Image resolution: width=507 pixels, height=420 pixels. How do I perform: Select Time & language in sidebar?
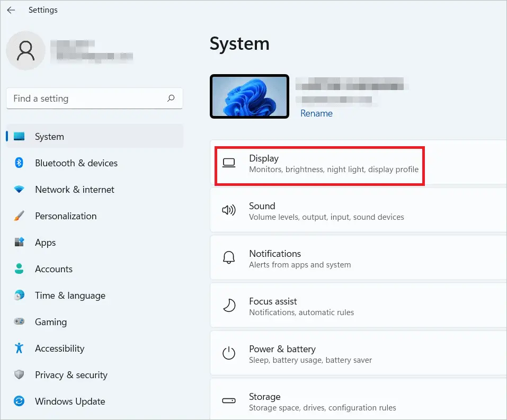tap(70, 296)
